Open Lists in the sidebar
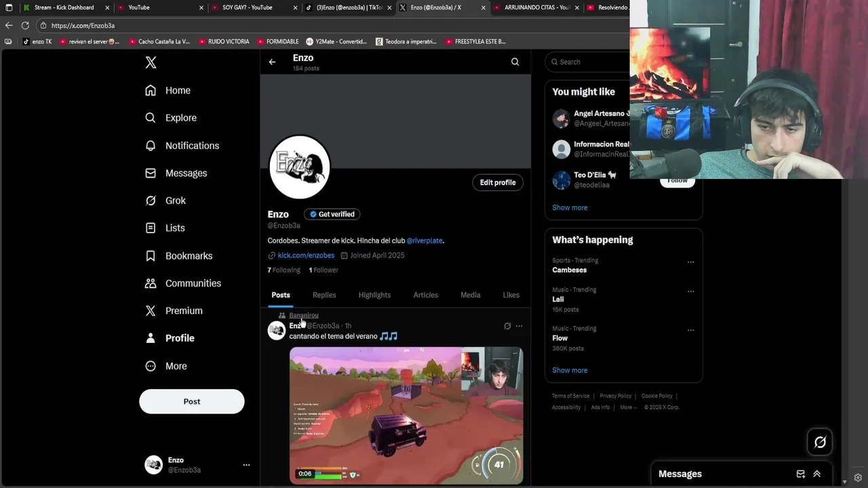The width and height of the screenshot is (868, 488). 165,228
